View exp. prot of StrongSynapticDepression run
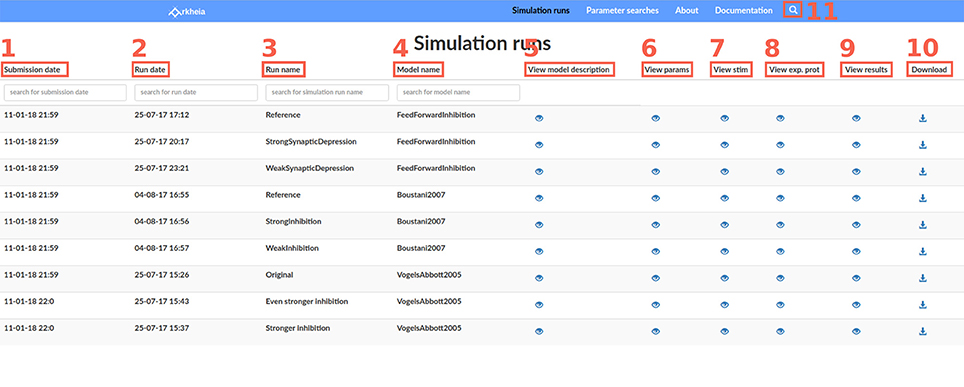This screenshot has width=964, height=387. (780, 145)
